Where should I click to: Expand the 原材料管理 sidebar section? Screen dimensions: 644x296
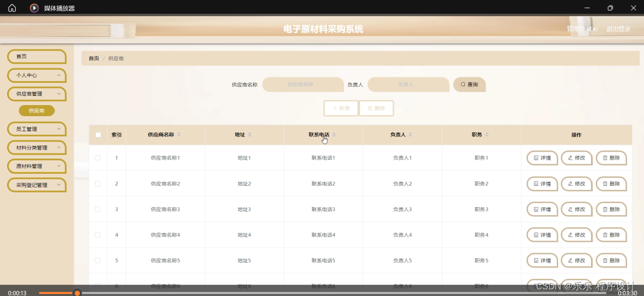[36, 166]
